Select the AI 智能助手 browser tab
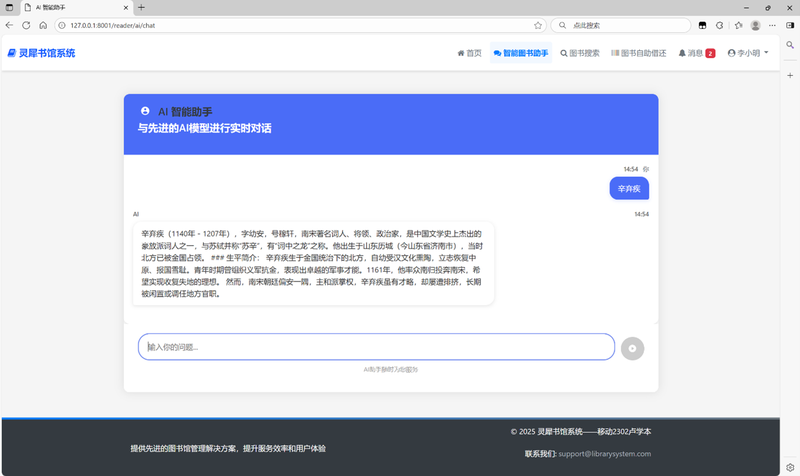Screen dimensions: 800x476 click(x=76, y=8)
